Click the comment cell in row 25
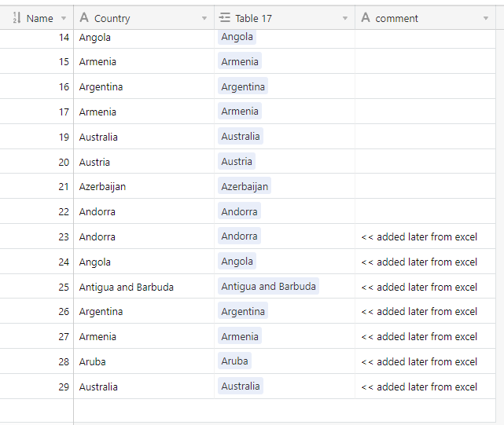The width and height of the screenshot is (504, 425). coord(425,286)
